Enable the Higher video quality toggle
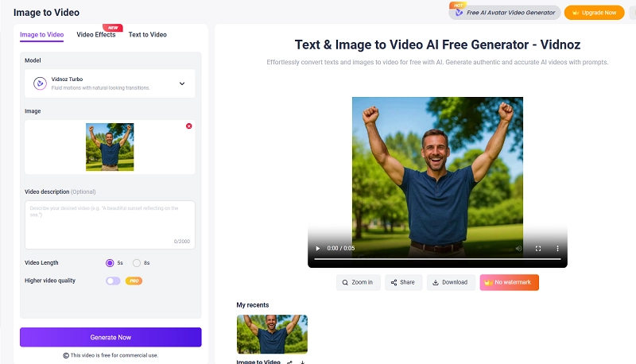636x364 pixels. (113, 281)
